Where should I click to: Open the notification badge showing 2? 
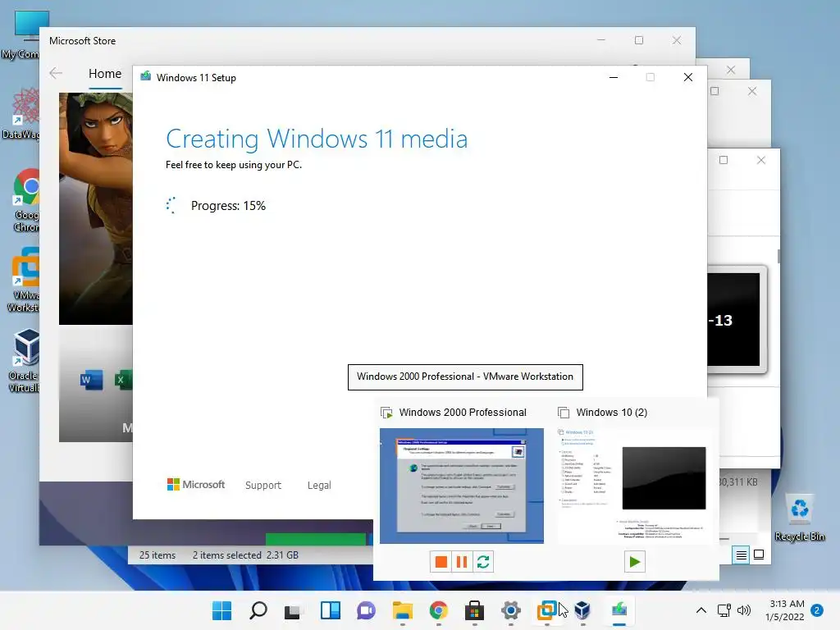tap(817, 610)
